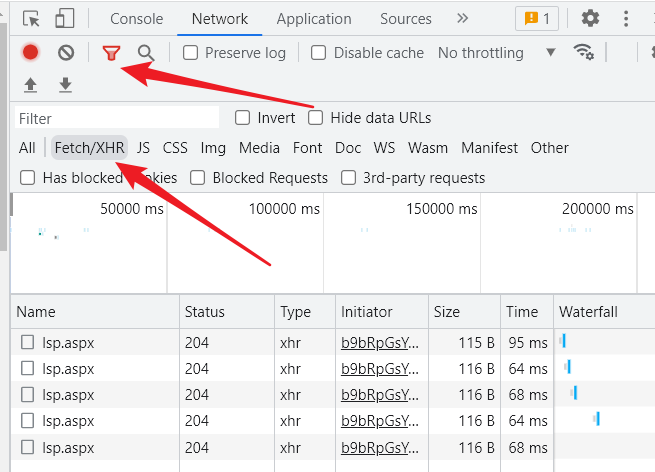This screenshot has width=655, height=472.
Task: Open the No throttling dropdown
Action: click(x=497, y=53)
